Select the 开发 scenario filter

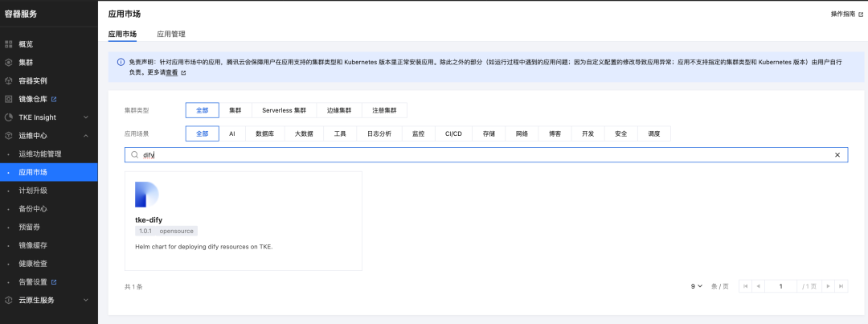point(588,133)
